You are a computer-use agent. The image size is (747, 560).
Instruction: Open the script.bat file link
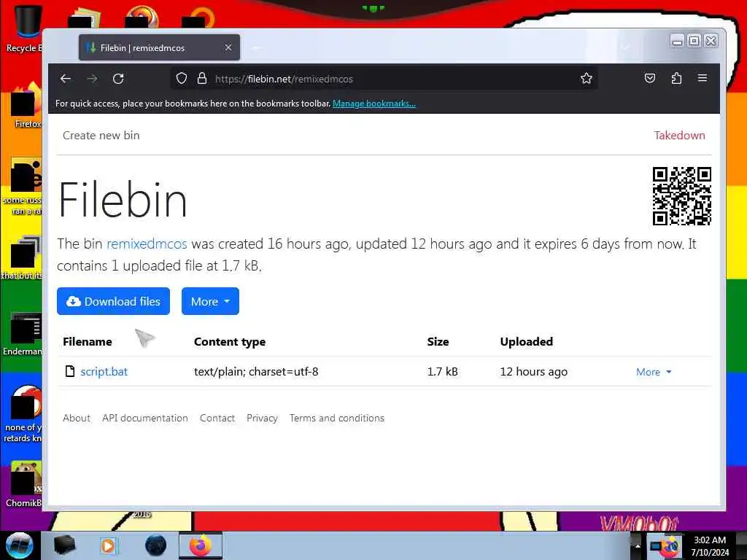click(104, 371)
